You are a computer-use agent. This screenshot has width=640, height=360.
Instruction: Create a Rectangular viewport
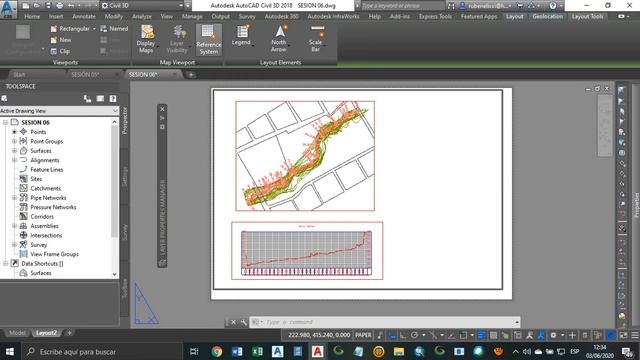70,29
